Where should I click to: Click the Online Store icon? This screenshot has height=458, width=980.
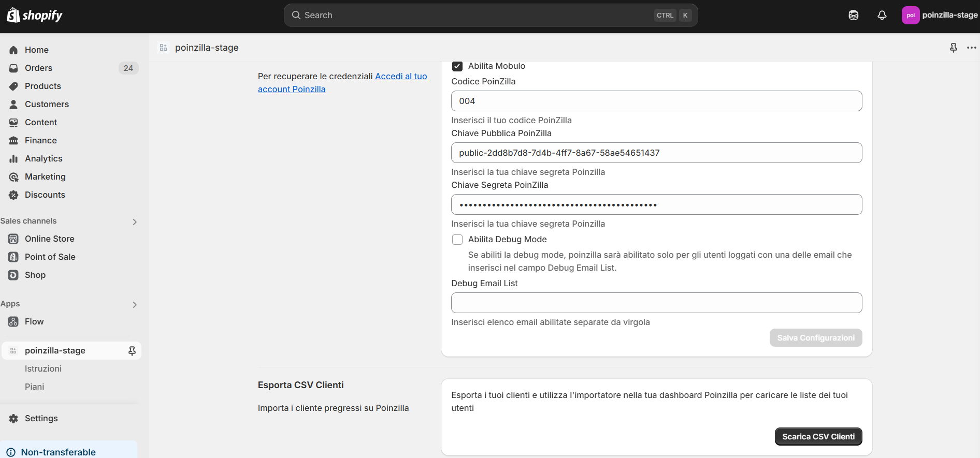(x=13, y=239)
